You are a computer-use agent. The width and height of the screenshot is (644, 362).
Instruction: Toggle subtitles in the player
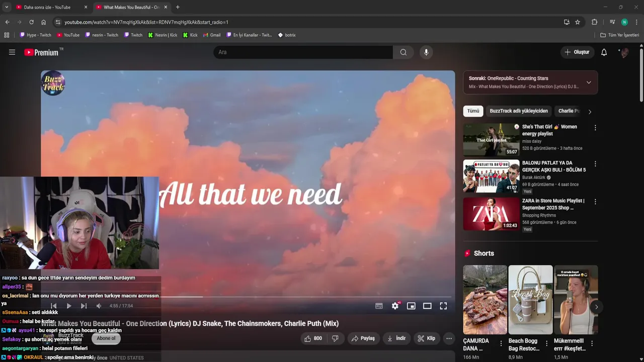click(379, 306)
